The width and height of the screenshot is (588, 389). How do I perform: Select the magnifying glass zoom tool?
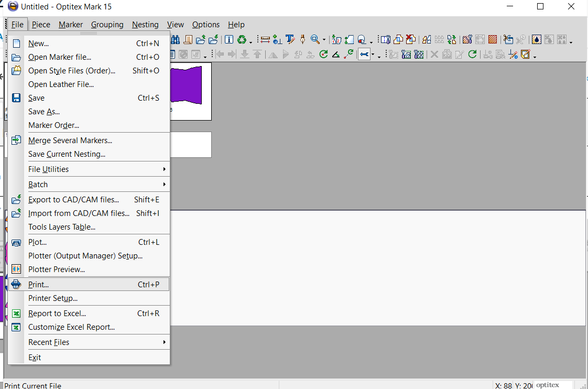tap(315, 39)
